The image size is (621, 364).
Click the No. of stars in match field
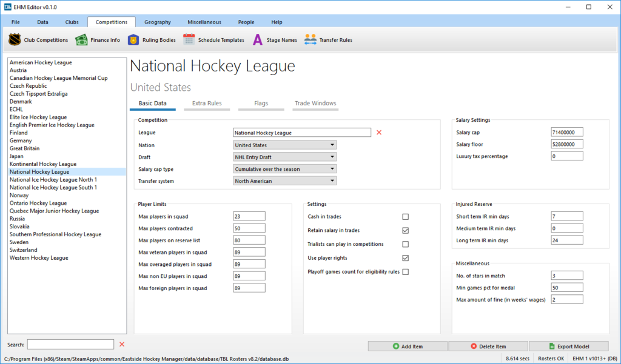(567, 276)
